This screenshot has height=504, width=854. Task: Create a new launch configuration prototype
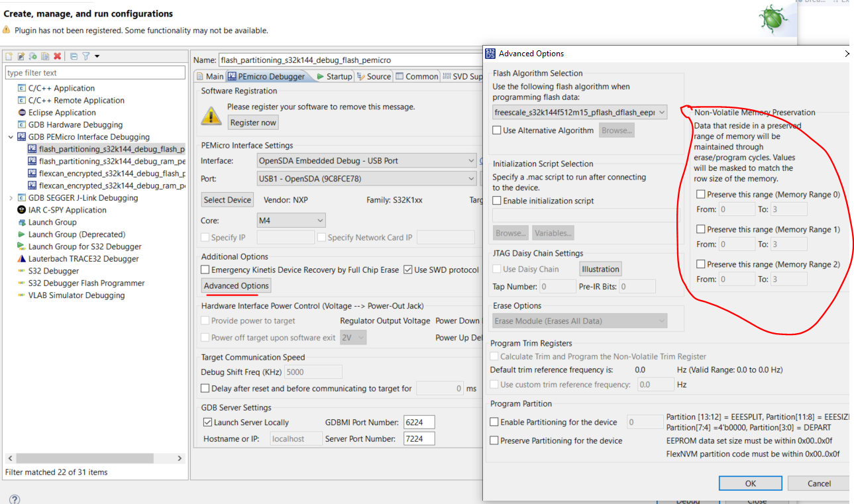[x=21, y=56]
